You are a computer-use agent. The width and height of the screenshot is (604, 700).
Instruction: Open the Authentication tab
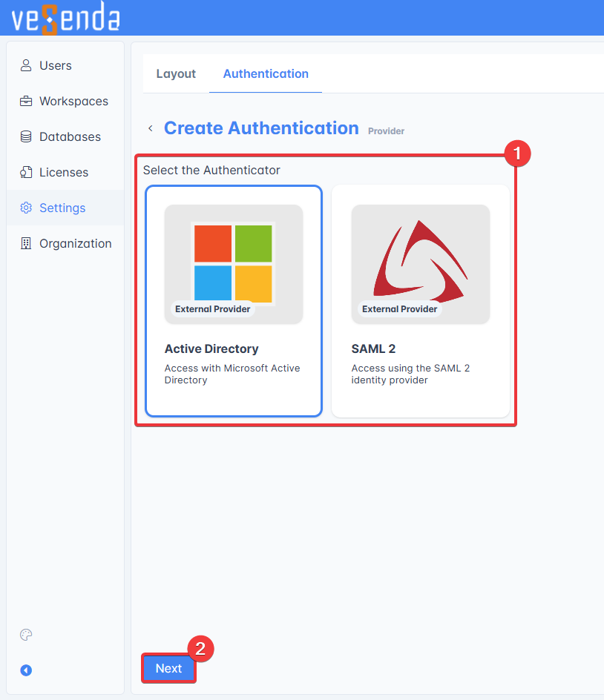click(x=266, y=73)
